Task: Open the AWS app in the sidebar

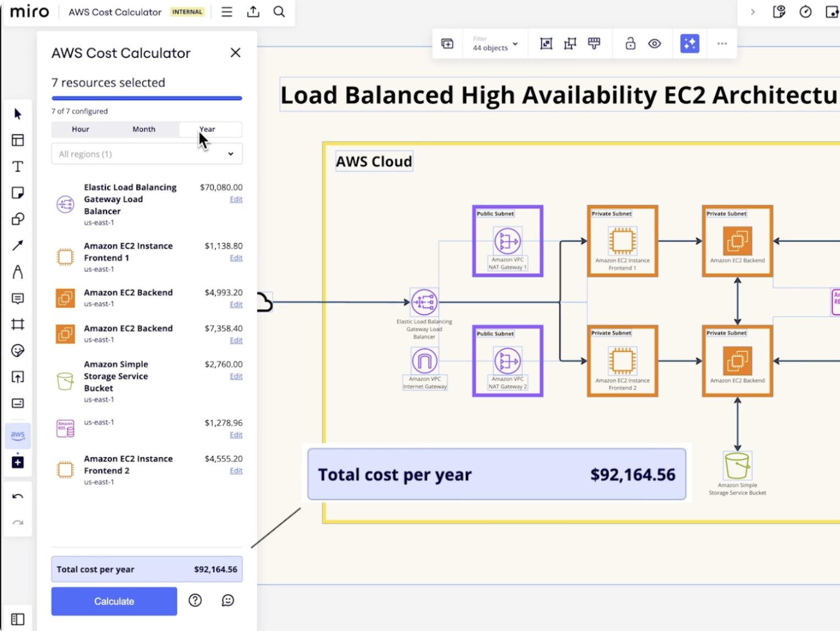Action: pyautogui.click(x=17, y=435)
